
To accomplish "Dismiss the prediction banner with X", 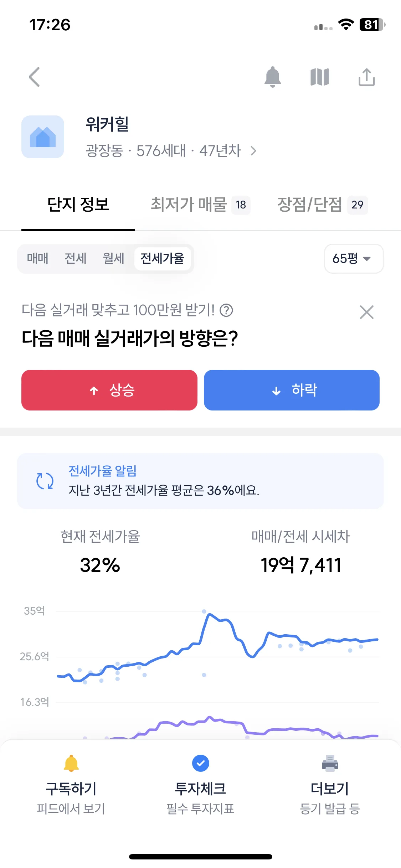I will click(x=367, y=312).
